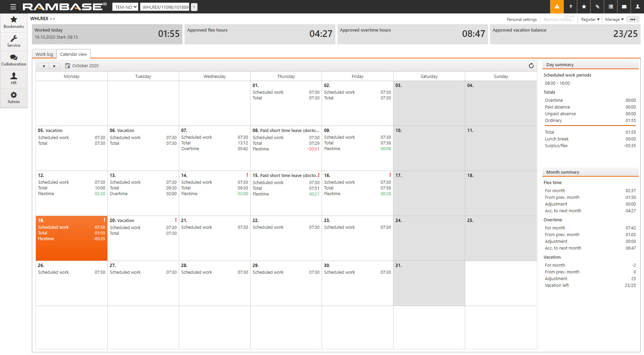Click the paperclip attachments icon
Viewport: 644px width, 355px height.
[597, 7]
